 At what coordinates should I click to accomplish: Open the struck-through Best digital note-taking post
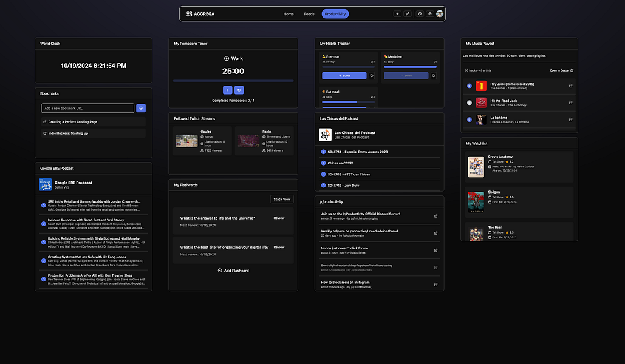click(357, 265)
